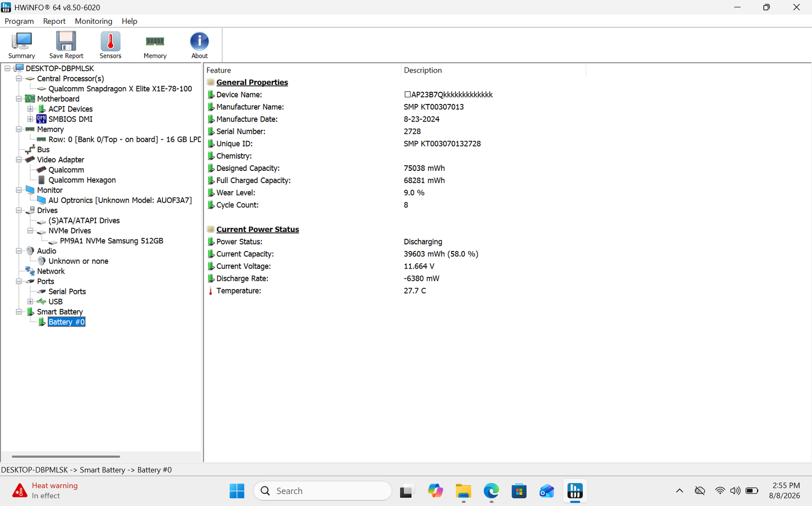Expand the SMBIOS DMI node
Screen dimensions: 812x506
coord(30,119)
